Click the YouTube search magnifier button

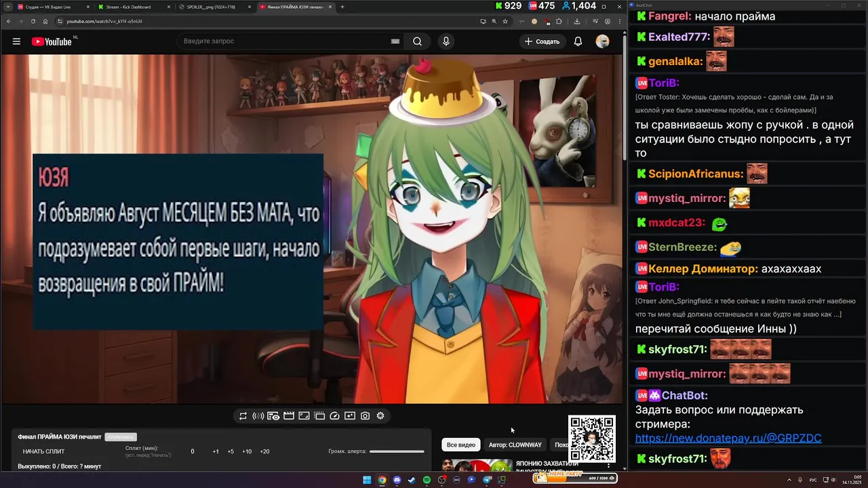tap(417, 41)
